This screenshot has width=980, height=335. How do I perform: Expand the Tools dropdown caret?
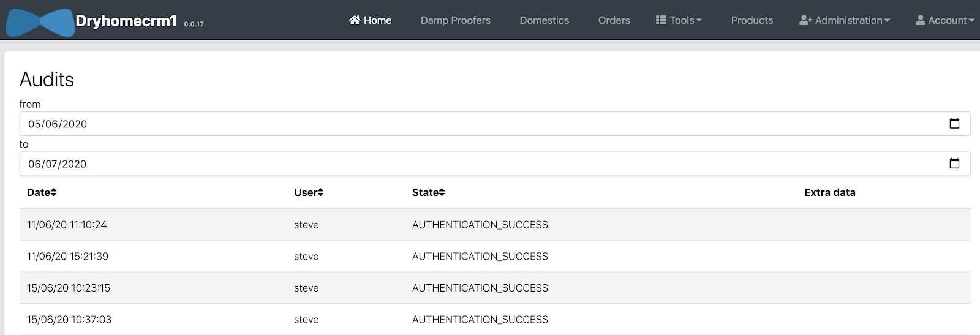click(699, 20)
